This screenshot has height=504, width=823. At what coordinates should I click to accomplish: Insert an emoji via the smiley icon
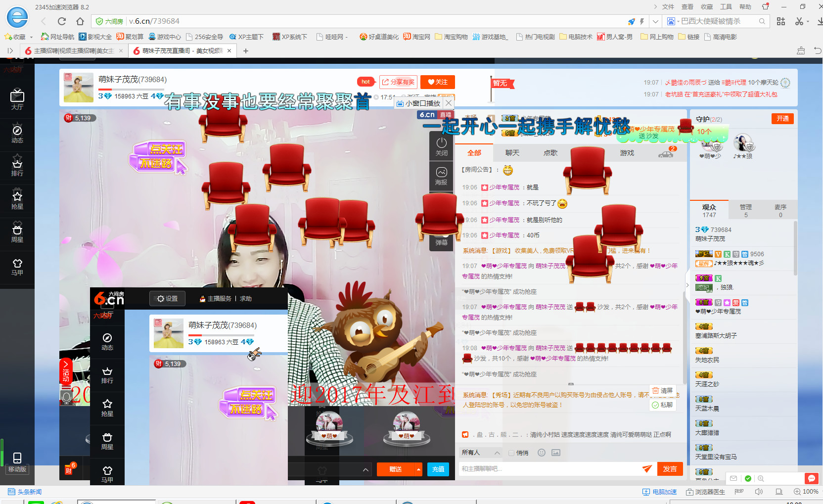click(542, 453)
